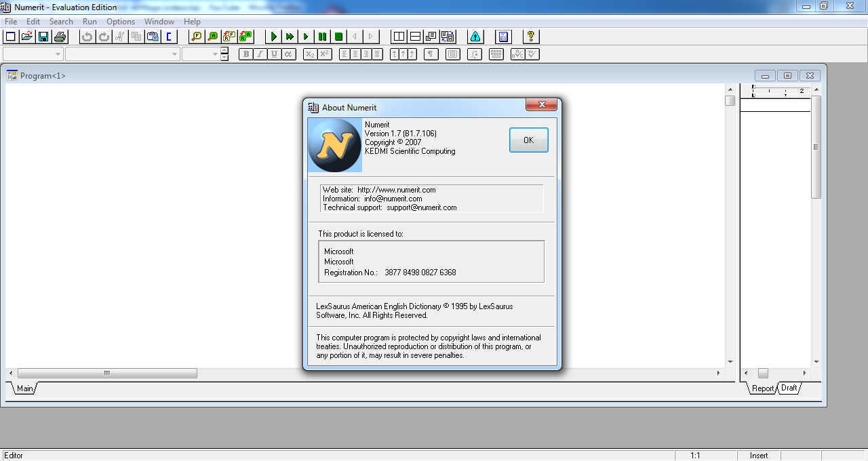
Task: Pause execution with green pause icon
Action: click(x=322, y=37)
